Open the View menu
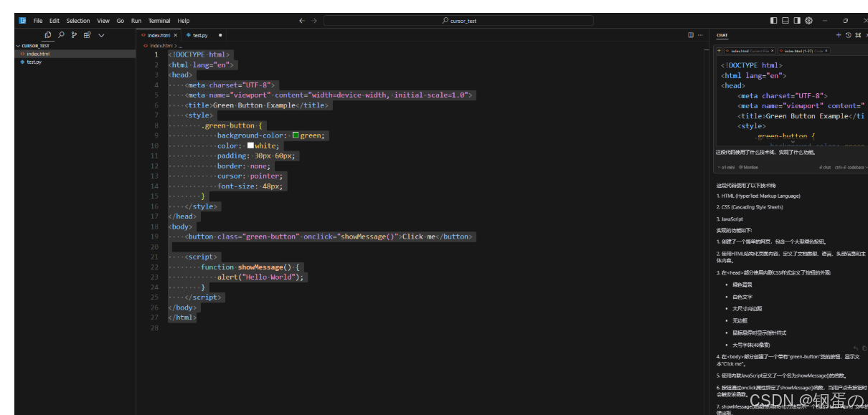The height and width of the screenshot is (415, 868). pyautogui.click(x=103, y=21)
